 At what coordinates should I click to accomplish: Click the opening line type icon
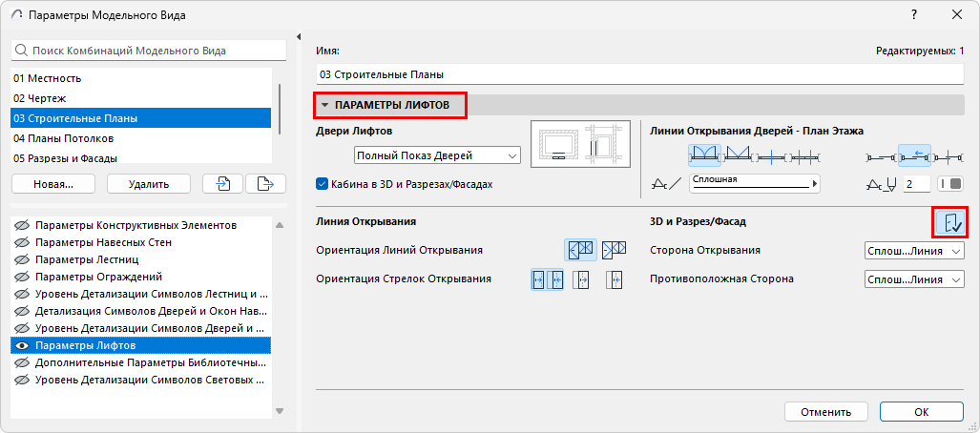[666, 184]
